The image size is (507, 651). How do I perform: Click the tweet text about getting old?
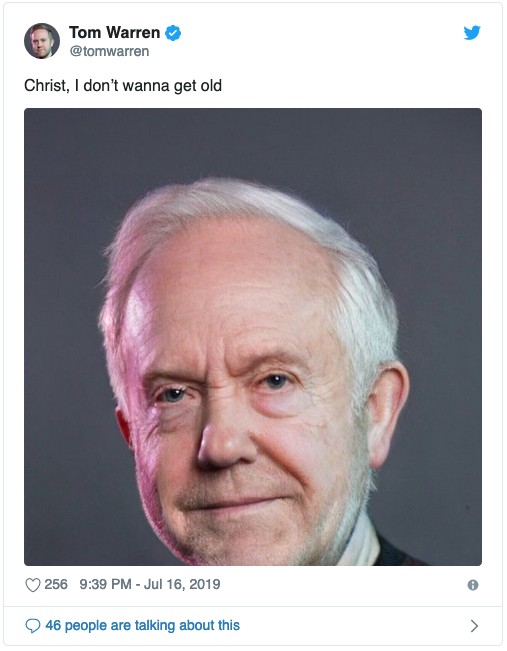[123, 86]
